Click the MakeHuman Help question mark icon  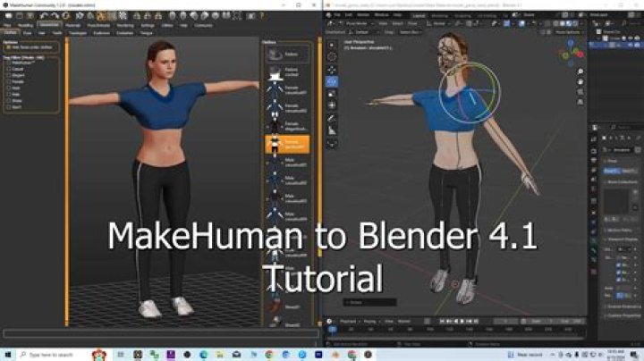pos(261,16)
